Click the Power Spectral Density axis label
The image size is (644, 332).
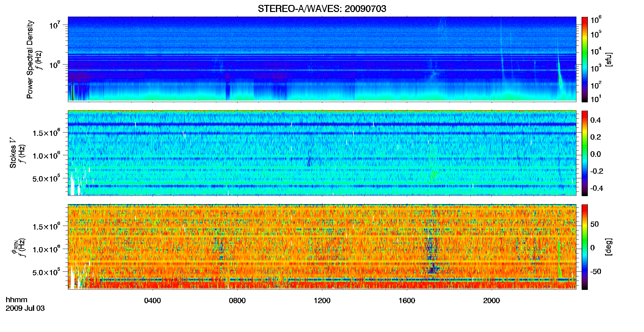[x=30, y=59]
